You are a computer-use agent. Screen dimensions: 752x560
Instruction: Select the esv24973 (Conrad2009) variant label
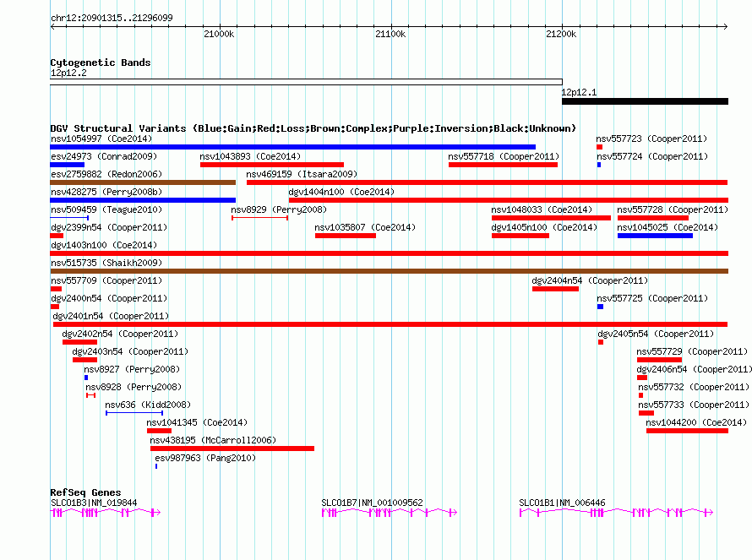(104, 156)
